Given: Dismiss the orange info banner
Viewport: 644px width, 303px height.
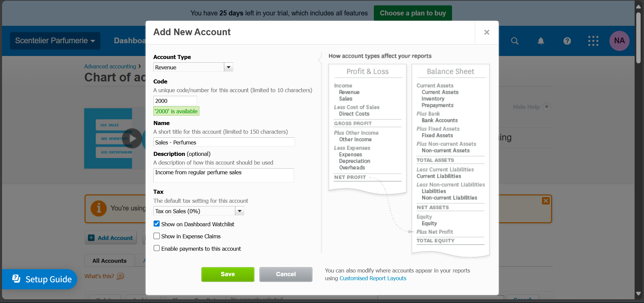Looking at the screenshot, I should pos(546,201).
